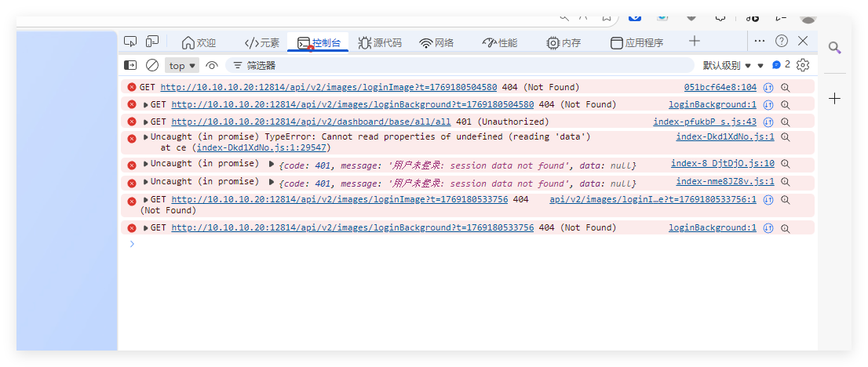The image size is (868, 367).
Task: Open the live expression eye icon
Action: click(x=211, y=65)
